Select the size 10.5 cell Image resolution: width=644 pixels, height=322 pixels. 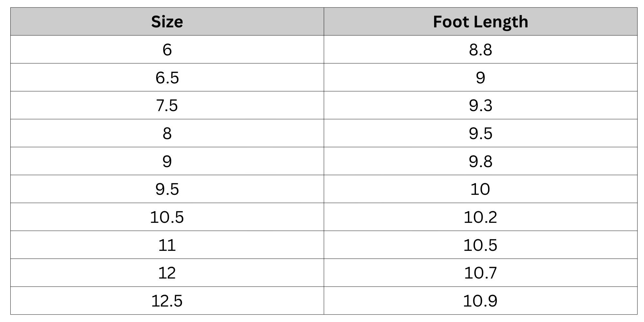coord(167,217)
